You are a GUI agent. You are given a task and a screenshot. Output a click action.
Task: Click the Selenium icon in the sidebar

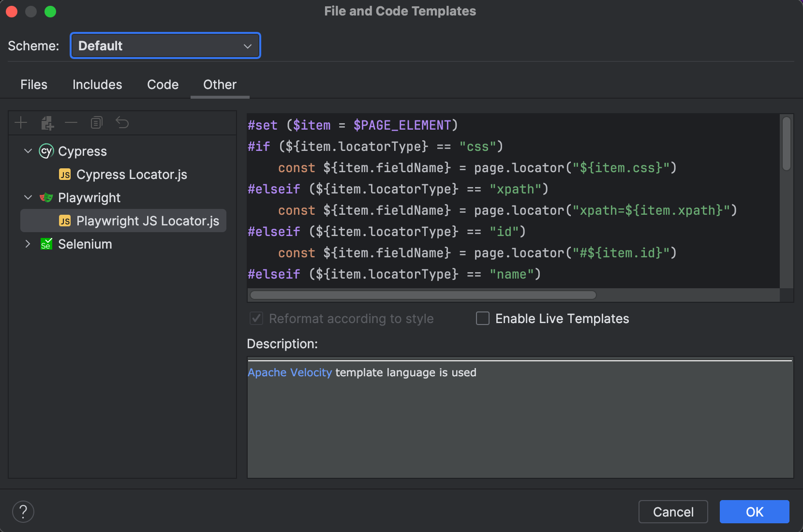tap(46, 244)
